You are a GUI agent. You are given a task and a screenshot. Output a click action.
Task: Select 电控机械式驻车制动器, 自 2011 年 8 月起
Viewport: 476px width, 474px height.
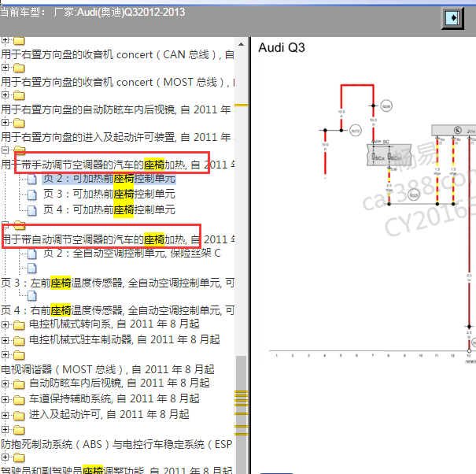click(124, 339)
